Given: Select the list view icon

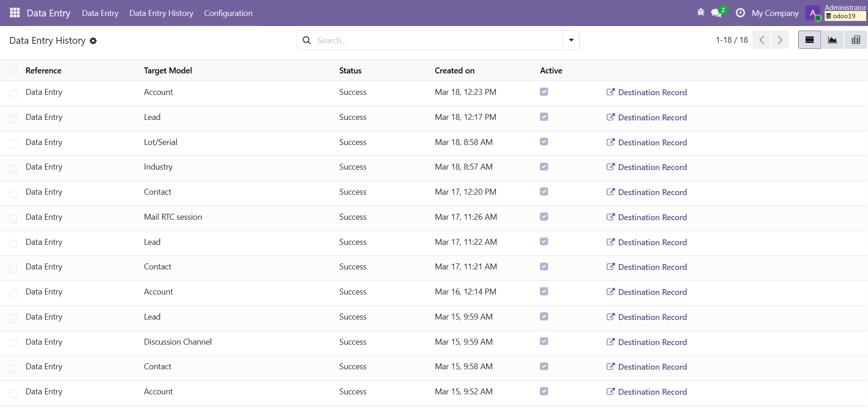Looking at the screenshot, I should pyautogui.click(x=809, y=40).
